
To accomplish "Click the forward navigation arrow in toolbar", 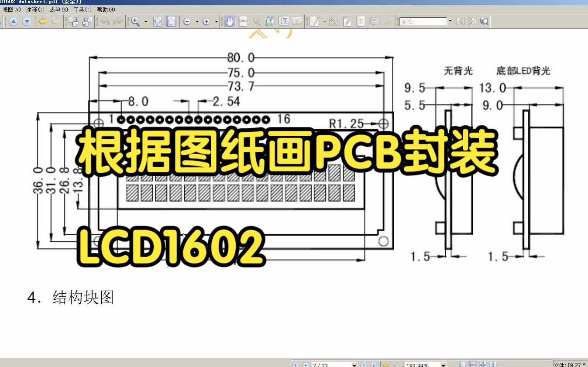I will coord(56,21).
